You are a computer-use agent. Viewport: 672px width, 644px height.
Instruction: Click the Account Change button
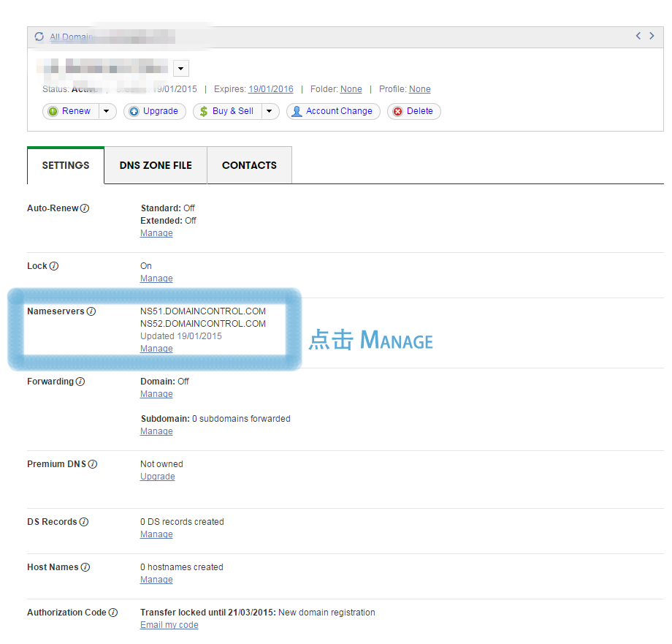(x=332, y=111)
